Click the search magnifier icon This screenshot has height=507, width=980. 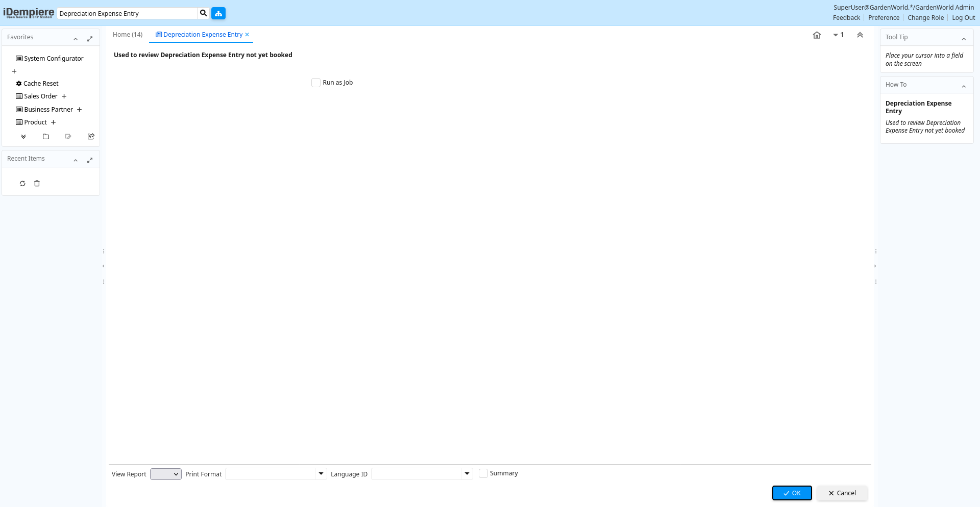click(x=203, y=13)
